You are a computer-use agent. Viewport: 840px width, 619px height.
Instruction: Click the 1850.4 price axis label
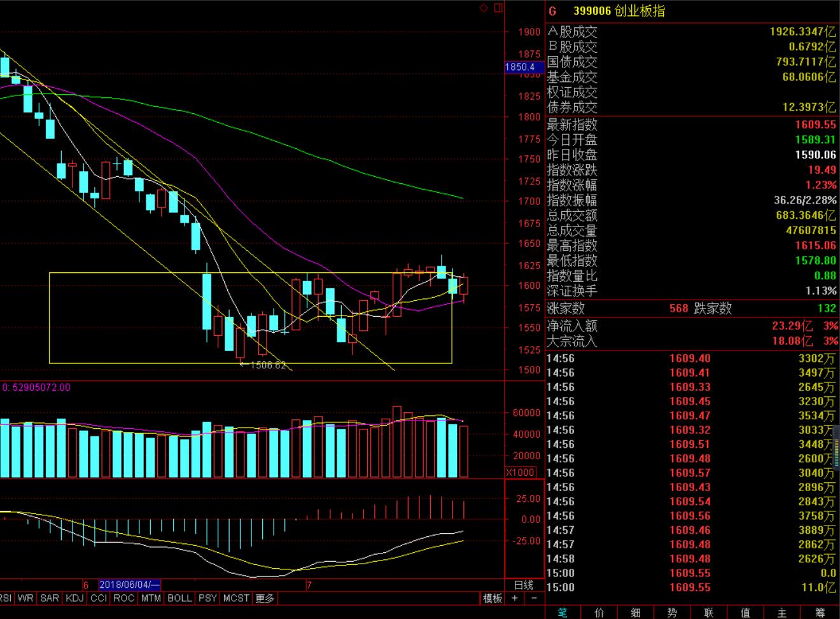click(x=524, y=67)
